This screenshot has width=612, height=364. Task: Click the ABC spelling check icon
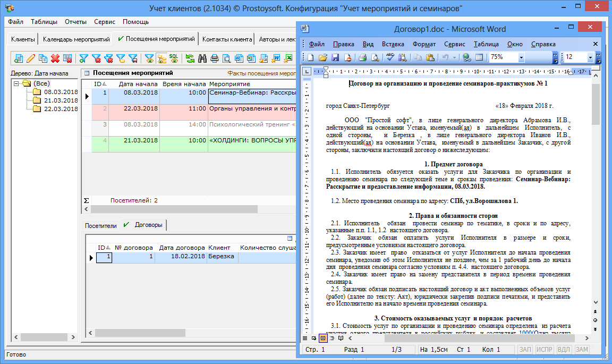pyautogui.click(x=390, y=57)
